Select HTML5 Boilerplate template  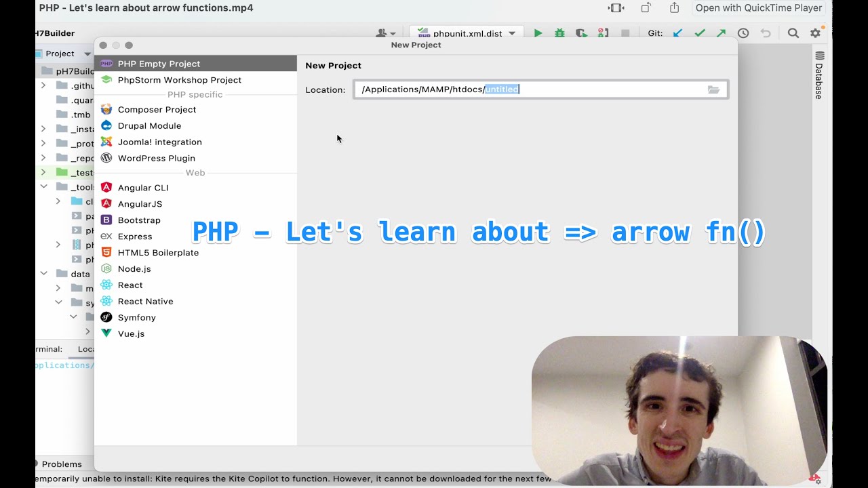point(195,253)
